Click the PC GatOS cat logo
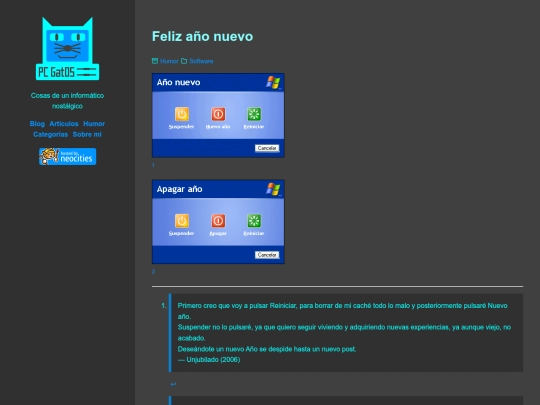The width and height of the screenshot is (540, 405). (x=68, y=49)
